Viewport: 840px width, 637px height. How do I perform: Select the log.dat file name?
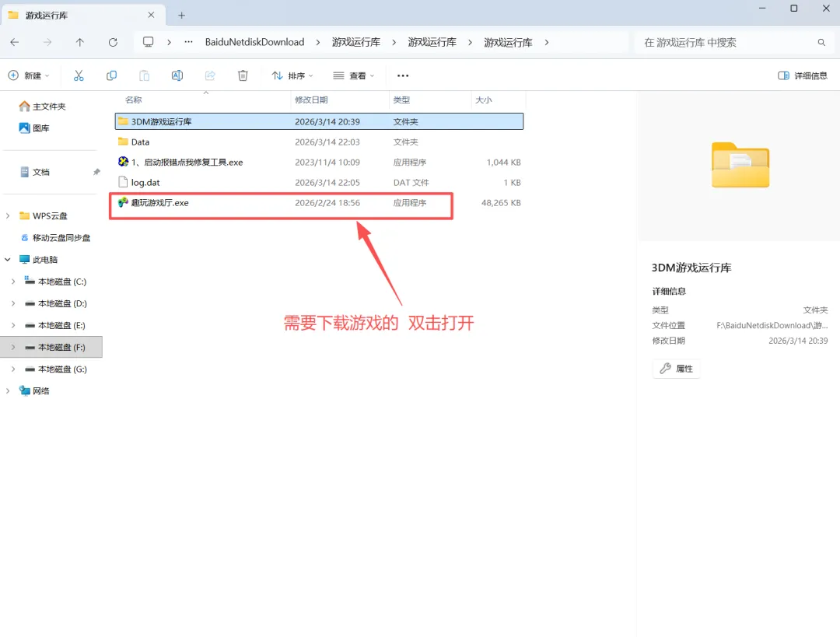tap(145, 183)
